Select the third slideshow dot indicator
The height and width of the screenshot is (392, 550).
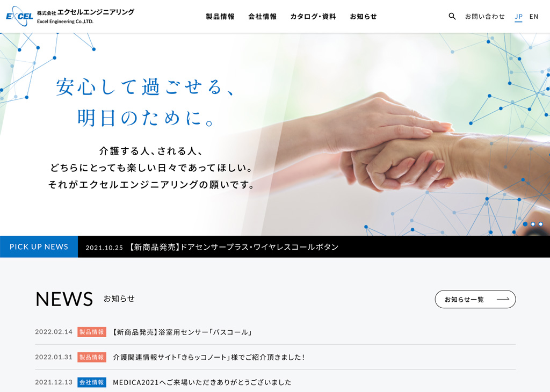coord(540,224)
